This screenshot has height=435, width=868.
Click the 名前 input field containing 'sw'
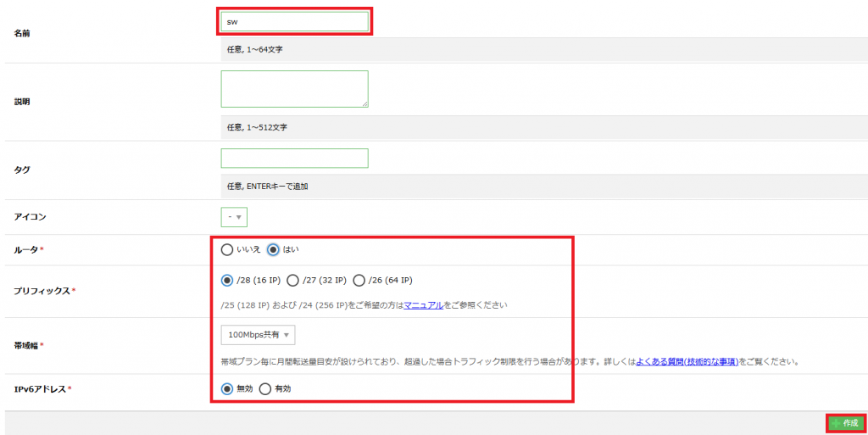point(294,21)
